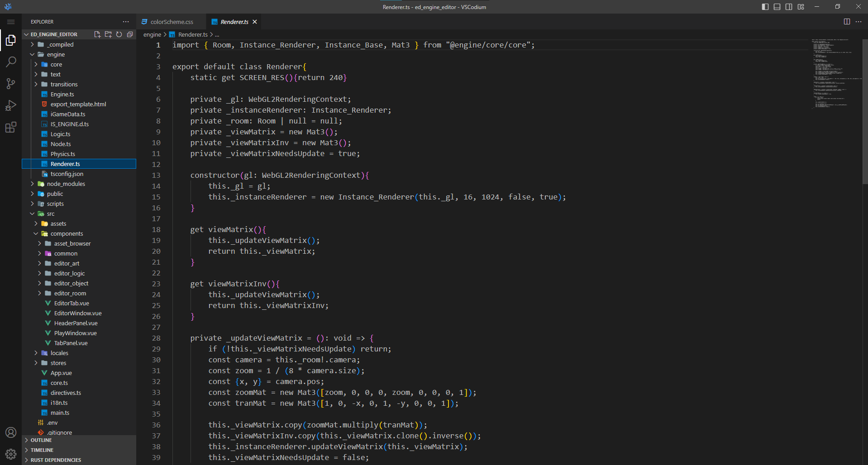Open Explorer views and more actions menu
868x465 pixels.
pos(126,22)
